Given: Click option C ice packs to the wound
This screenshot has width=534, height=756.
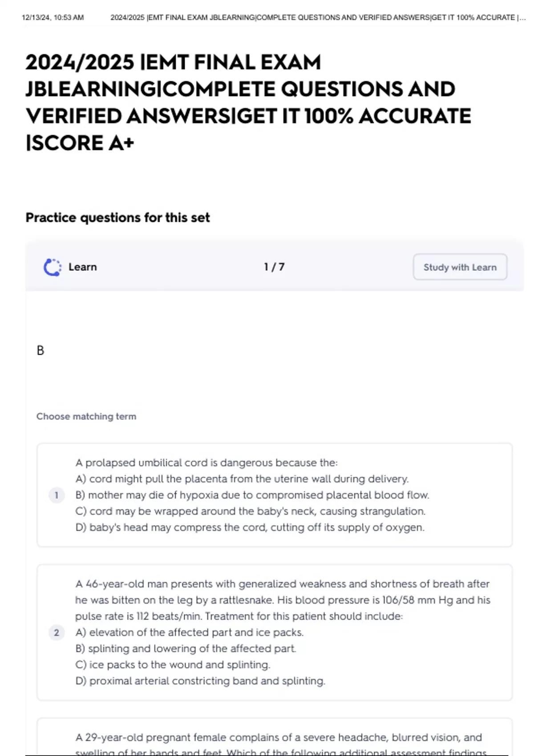Looking at the screenshot, I should click(x=173, y=665).
